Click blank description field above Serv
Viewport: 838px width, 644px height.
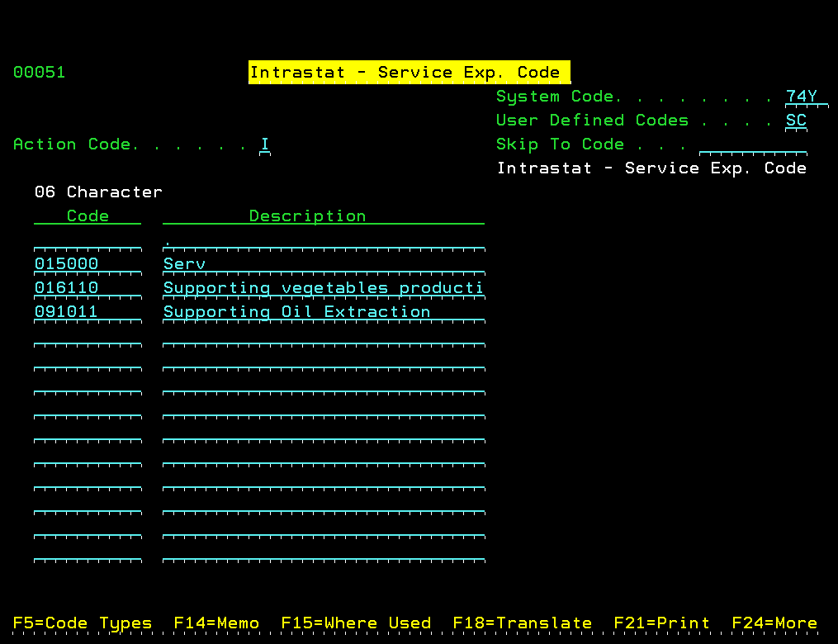tap(324, 240)
